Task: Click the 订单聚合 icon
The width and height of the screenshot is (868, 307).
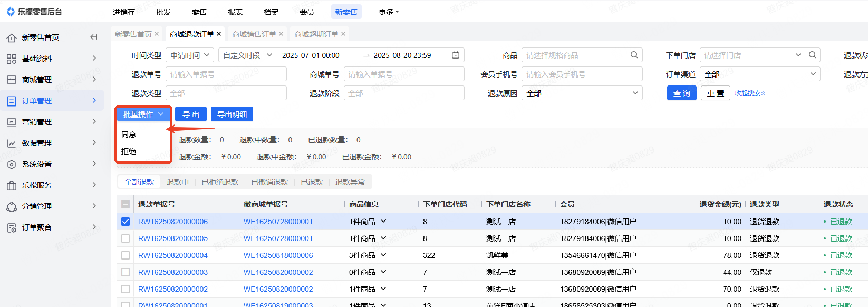Action: point(12,227)
